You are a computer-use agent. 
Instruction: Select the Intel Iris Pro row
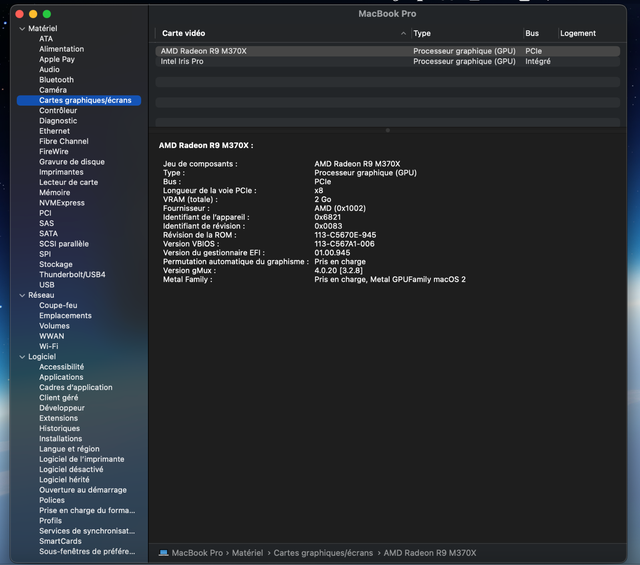point(388,61)
